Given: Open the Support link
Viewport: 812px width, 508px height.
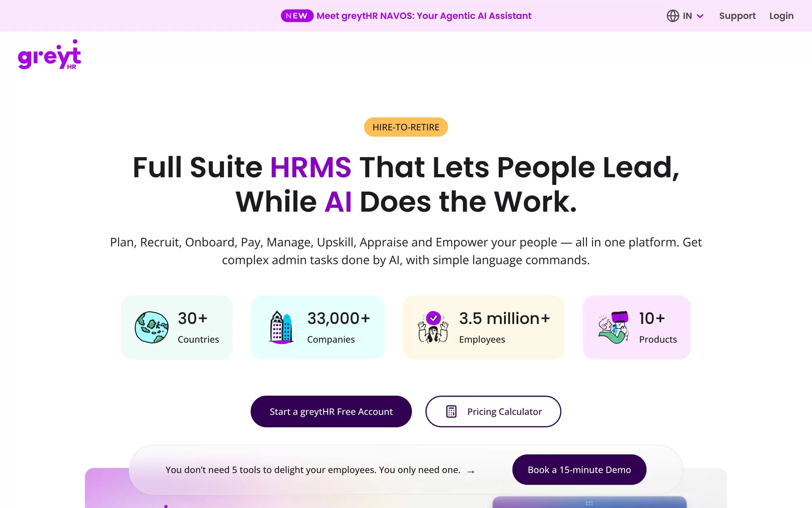Looking at the screenshot, I should tap(737, 16).
